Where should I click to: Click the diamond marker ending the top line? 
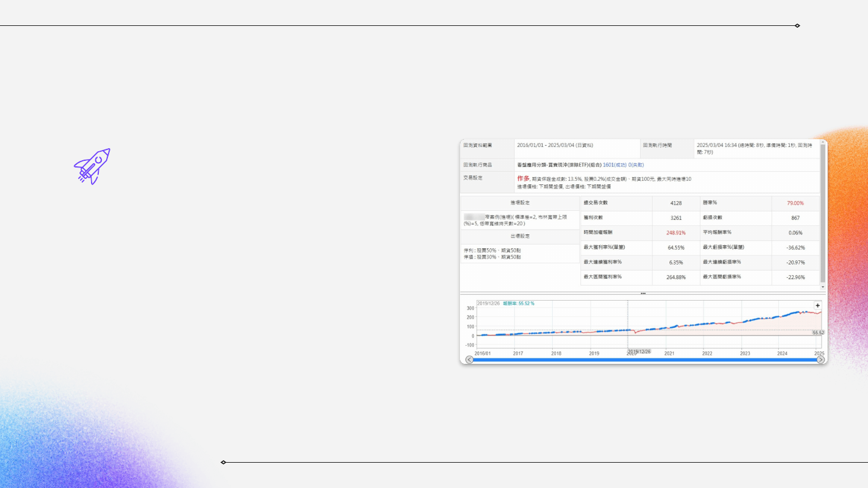[x=797, y=26]
